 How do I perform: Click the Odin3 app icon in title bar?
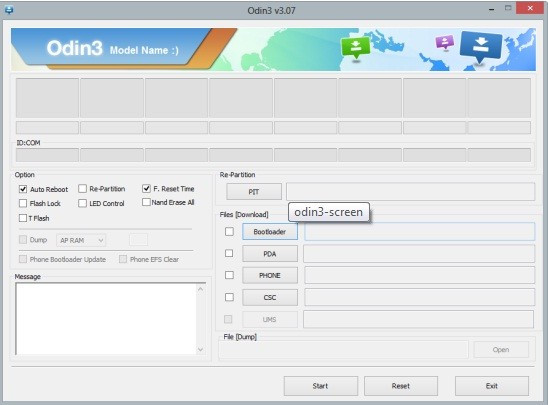9,10
